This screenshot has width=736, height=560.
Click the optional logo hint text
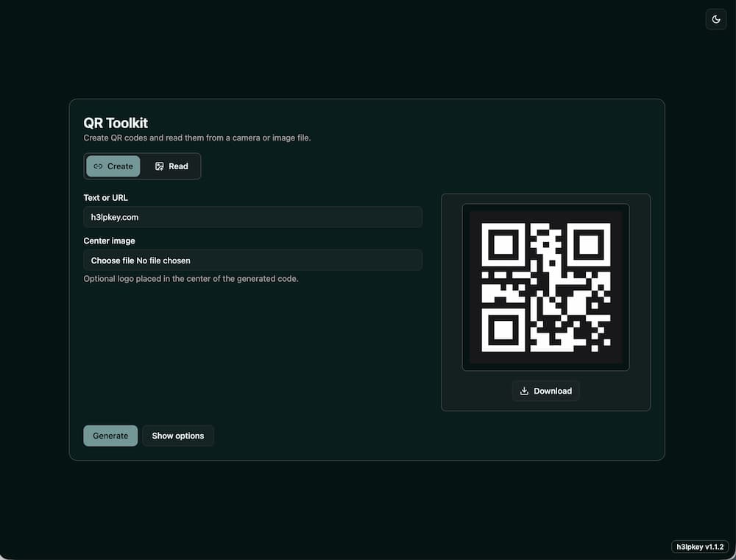[x=191, y=279]
